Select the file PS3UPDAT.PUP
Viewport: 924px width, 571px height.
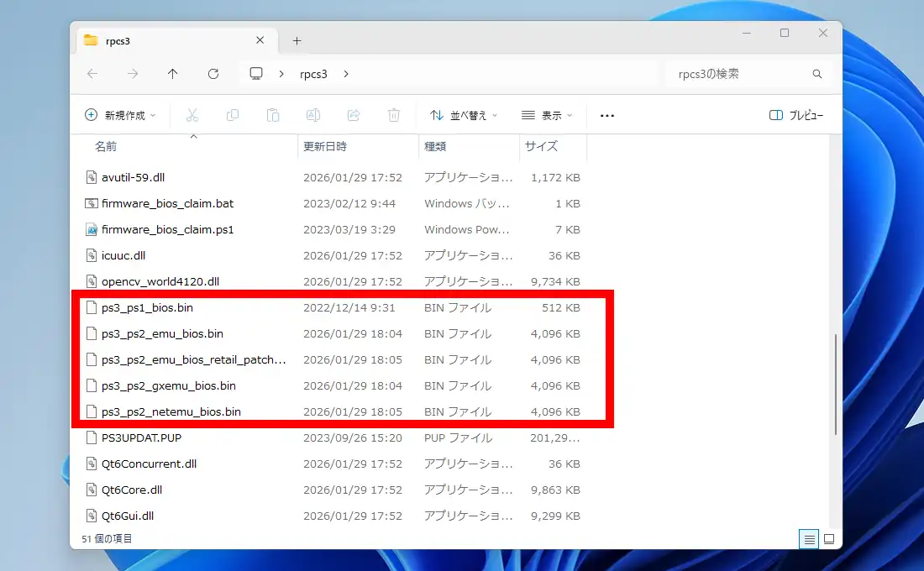[x=141, y=437]
